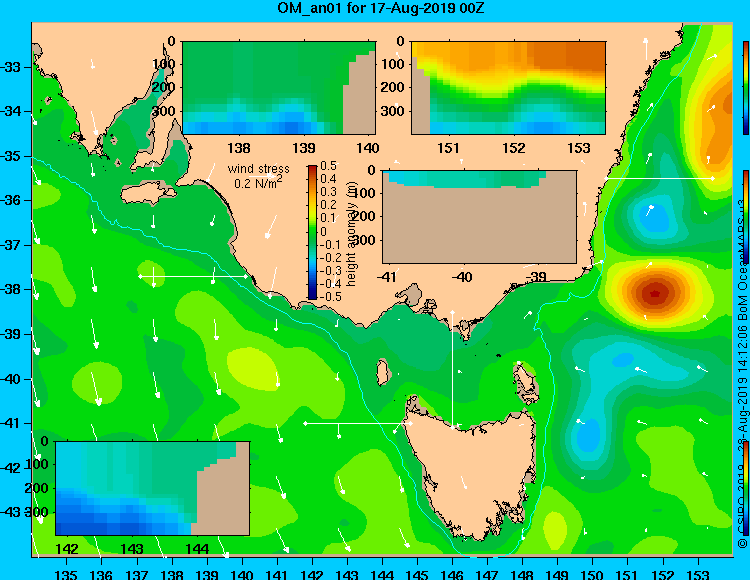Click the 146 longitude axis label
This screenshot has height=580, width=750.
point(452,574)
